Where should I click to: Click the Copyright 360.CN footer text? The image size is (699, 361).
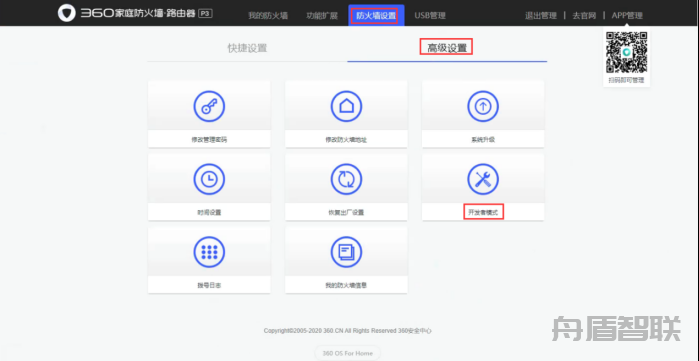pos(348,331)
